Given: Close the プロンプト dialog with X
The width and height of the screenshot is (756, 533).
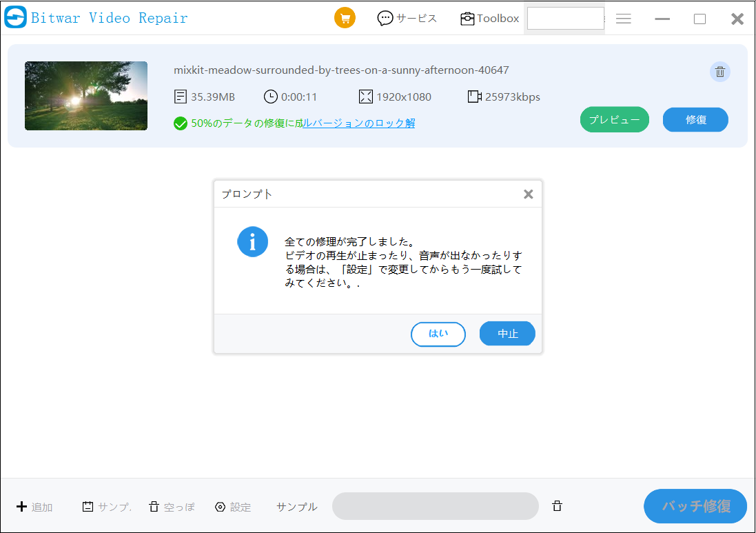Looking at the screenshot, I should tap(528, 194).
